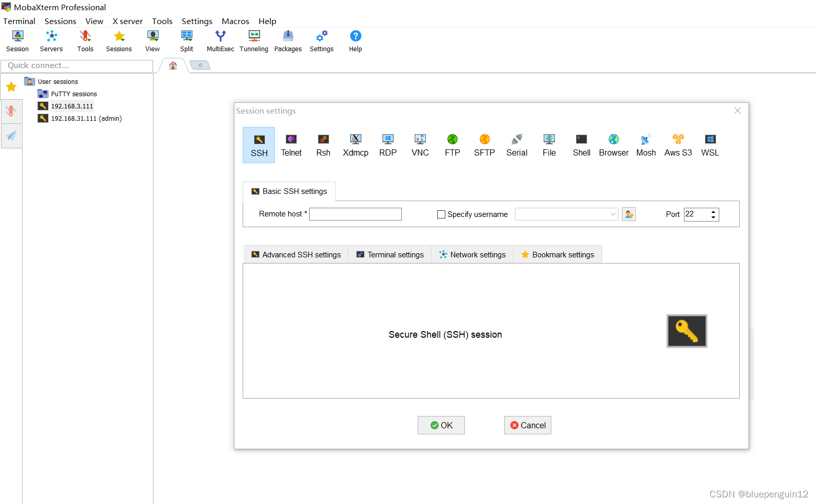Open the Terminal menu
The height and width of the screenshot is (504, 816).
tap(19, 21)
